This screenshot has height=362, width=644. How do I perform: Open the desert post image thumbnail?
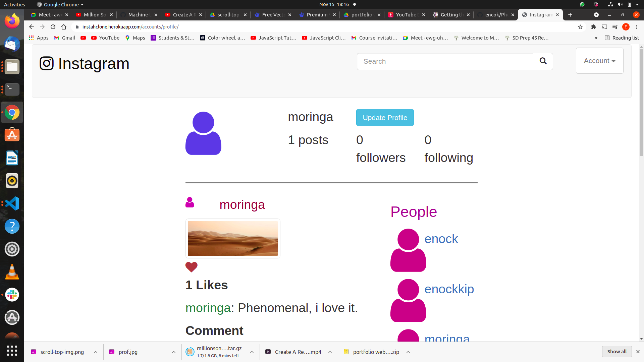pyautogui.click(x=233, y=238)
